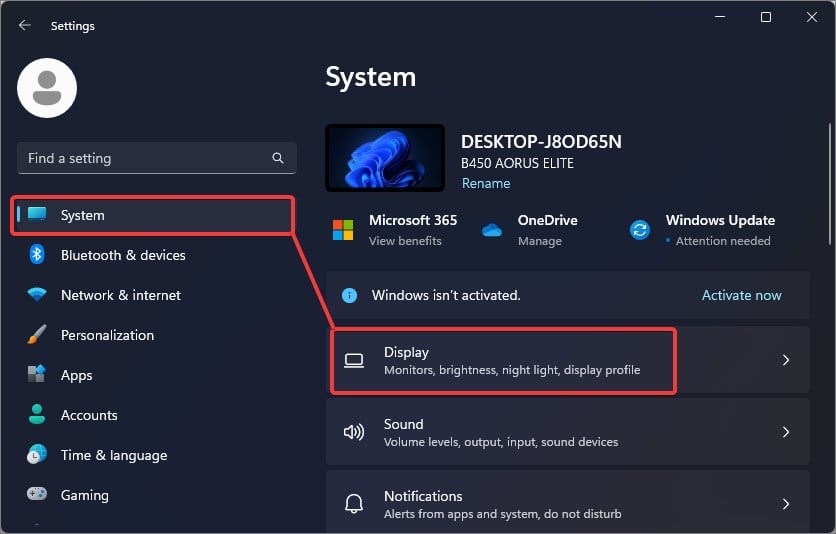The image size is (836, 534).
Task: Click the desktop wallpaper thumbnail
Action: click(x=385, y=158)
